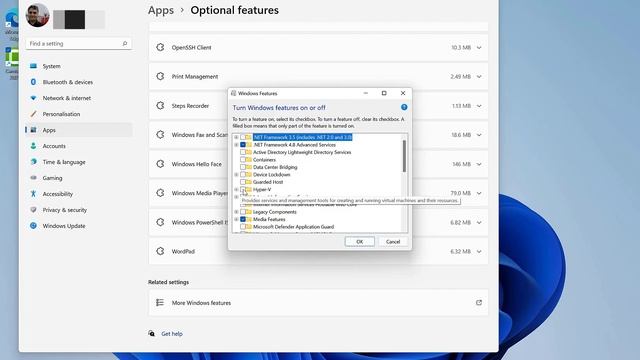Expand Print Management chevron
Image resolution: width=640 pixels, height=360 pixels.
[x=479, y=77]
